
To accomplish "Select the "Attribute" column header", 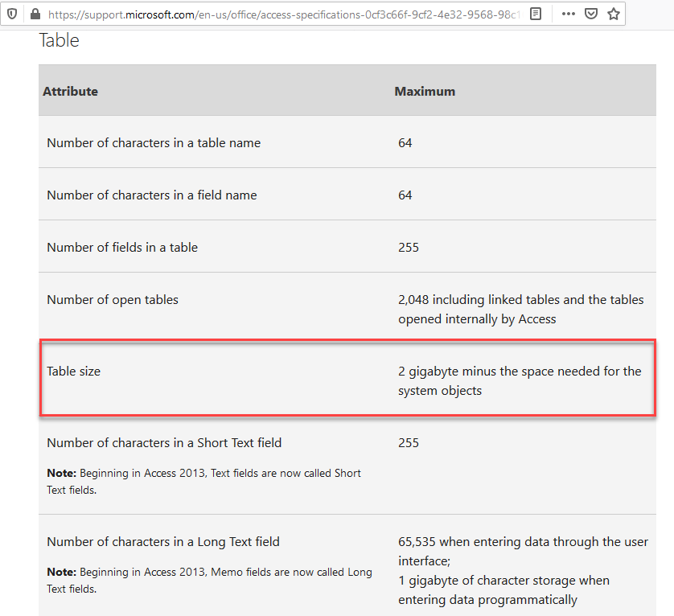I will click(x=71, y=91).
